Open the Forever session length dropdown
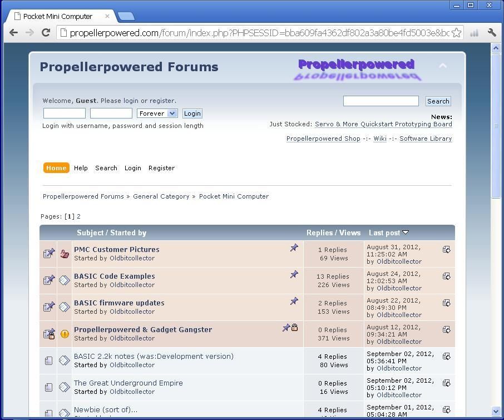Screen dimensions: 504x420 [157, 113]
